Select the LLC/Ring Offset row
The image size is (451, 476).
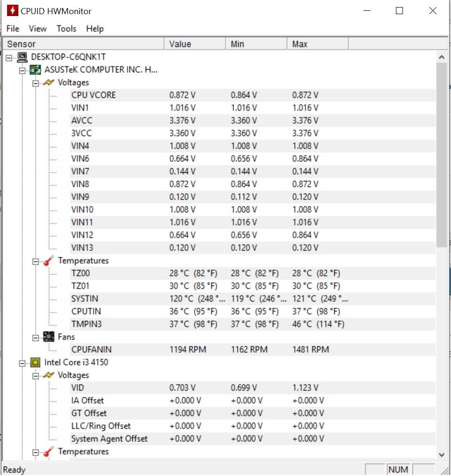click(253, 426)
